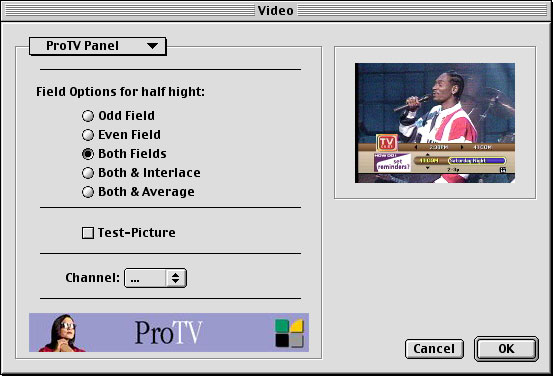Open the Channel popup menu

pos(155,278)
